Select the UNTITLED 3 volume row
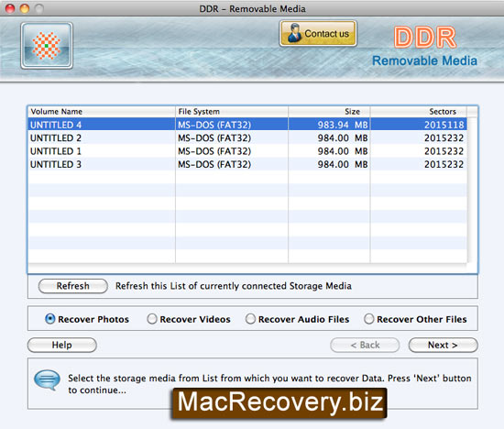The image size is (504, 429). tap(247, 164)
